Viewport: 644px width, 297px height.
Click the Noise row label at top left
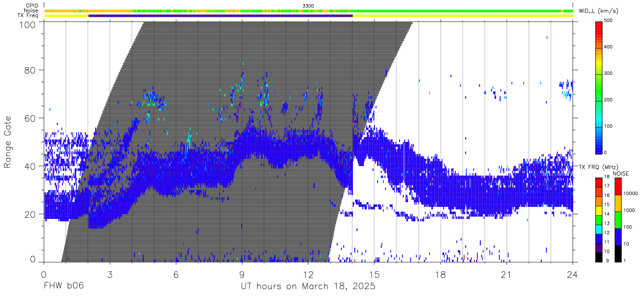[32, 10]
